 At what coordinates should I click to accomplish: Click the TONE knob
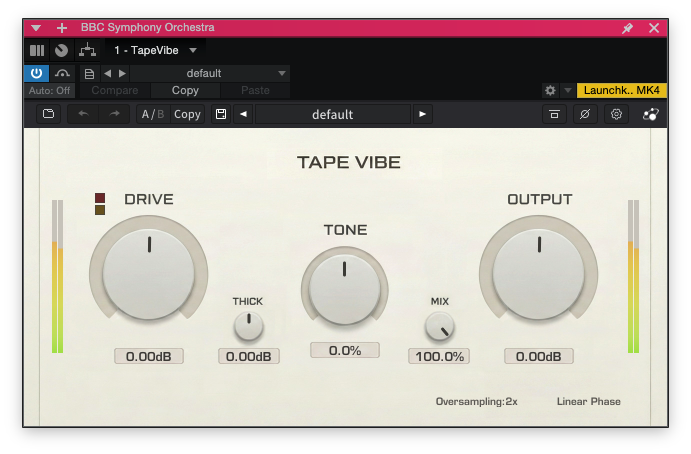click(x=345, y=290)
